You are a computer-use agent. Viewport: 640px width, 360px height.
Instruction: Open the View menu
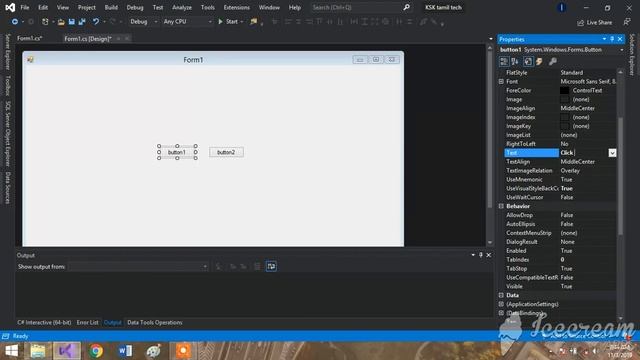point(63,7)
